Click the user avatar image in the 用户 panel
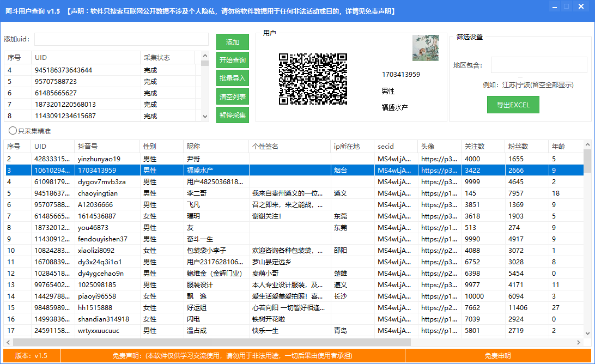Image resolution: width=595 pixels, height=364 pixels. click(425, 47)
